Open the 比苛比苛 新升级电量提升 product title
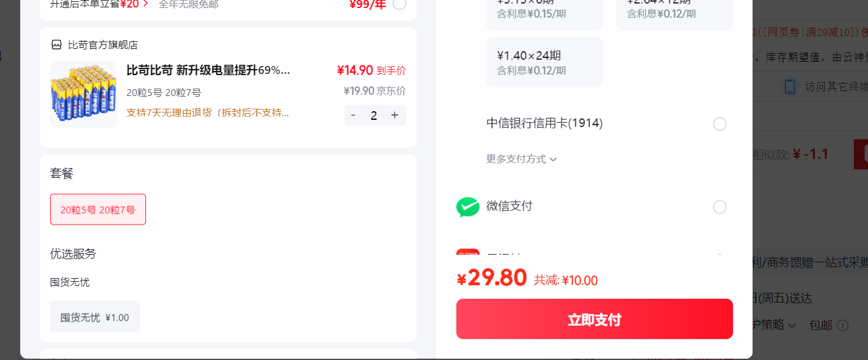868x360 pixels. pyautogui.click(x=208, y=70)
